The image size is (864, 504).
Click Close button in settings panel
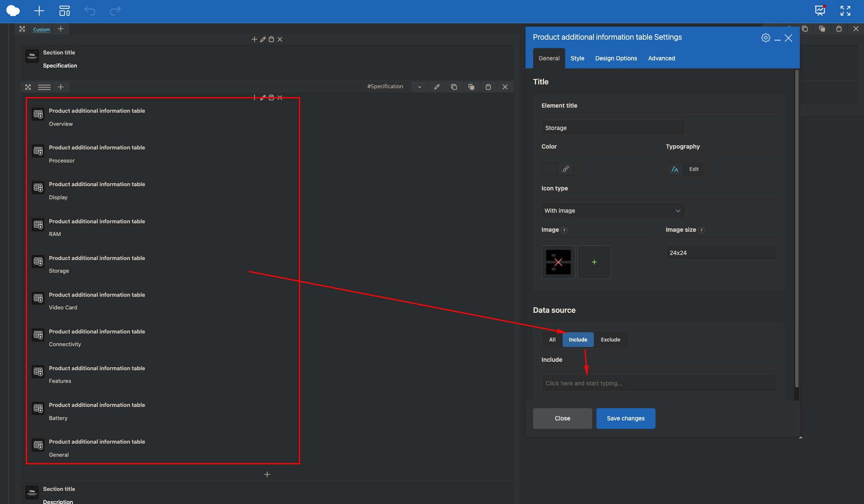coord(563,418)
